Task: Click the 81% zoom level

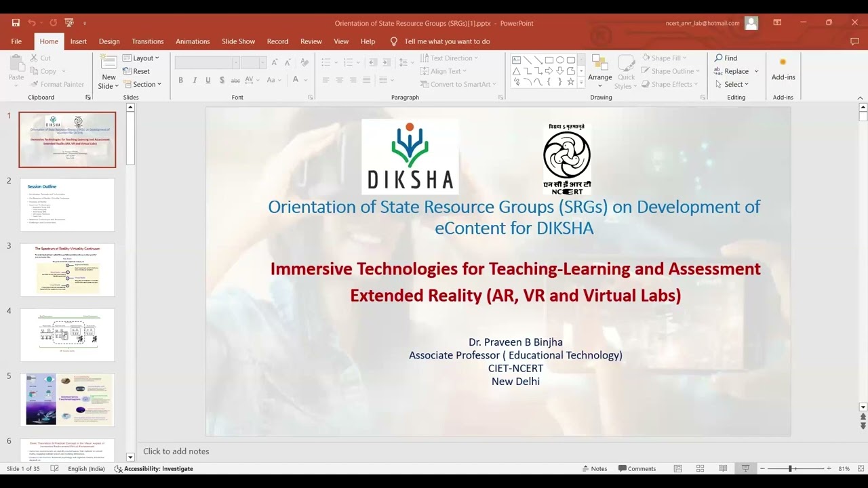Action: [x=844, y=468]
